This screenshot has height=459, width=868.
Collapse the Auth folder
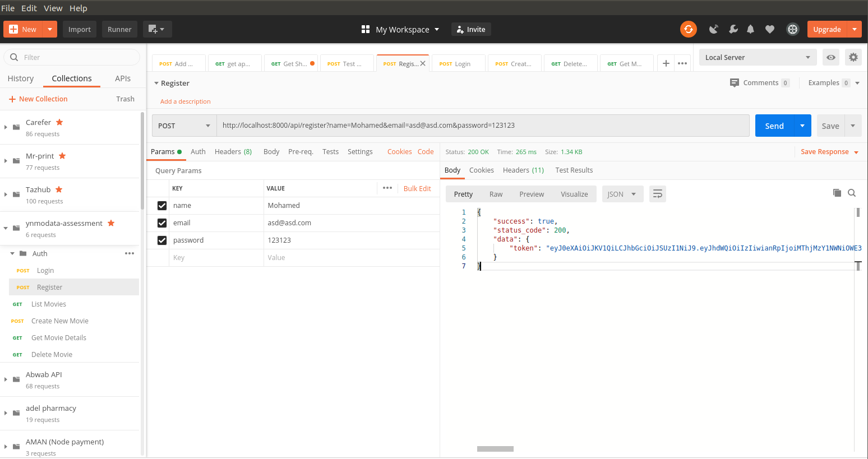[x=12, y=253]
